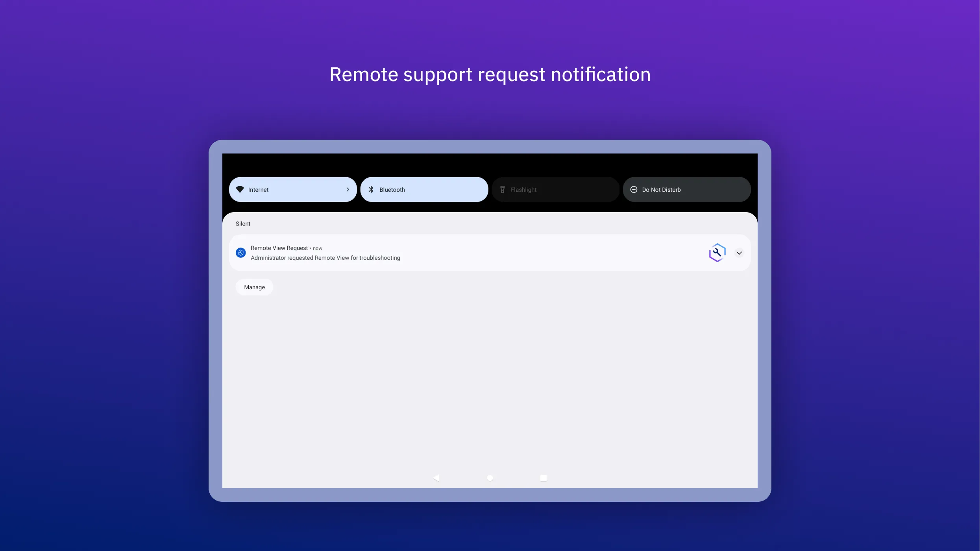Screen dimensions: 980x551
Task: Click the Bluetooth symbol icon
Action: 371,189
